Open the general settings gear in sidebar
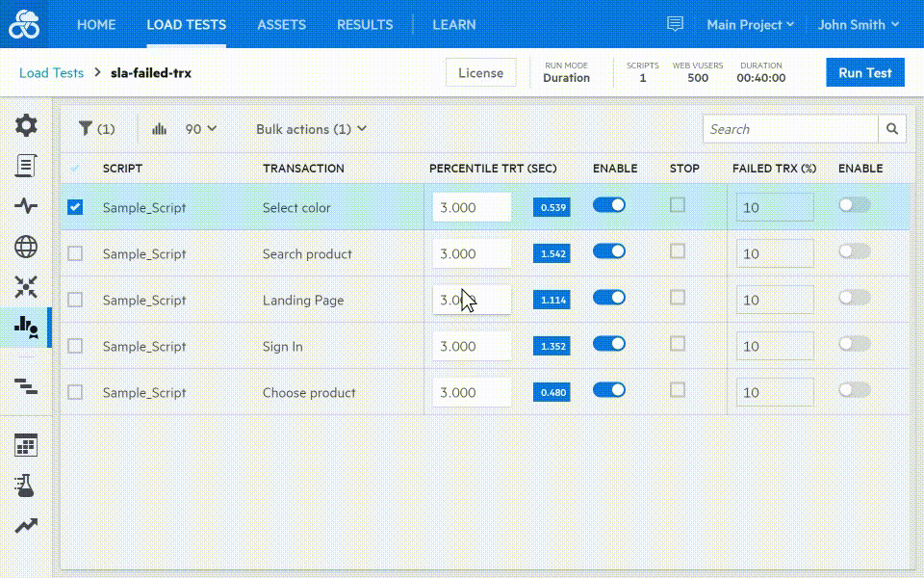The height and width of the screenshot is (578, 924). (26, 124)
